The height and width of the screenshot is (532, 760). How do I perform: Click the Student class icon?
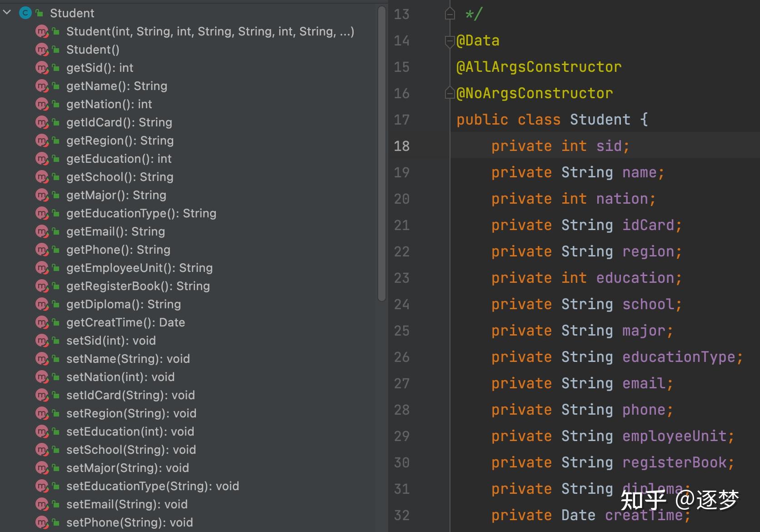25,13
